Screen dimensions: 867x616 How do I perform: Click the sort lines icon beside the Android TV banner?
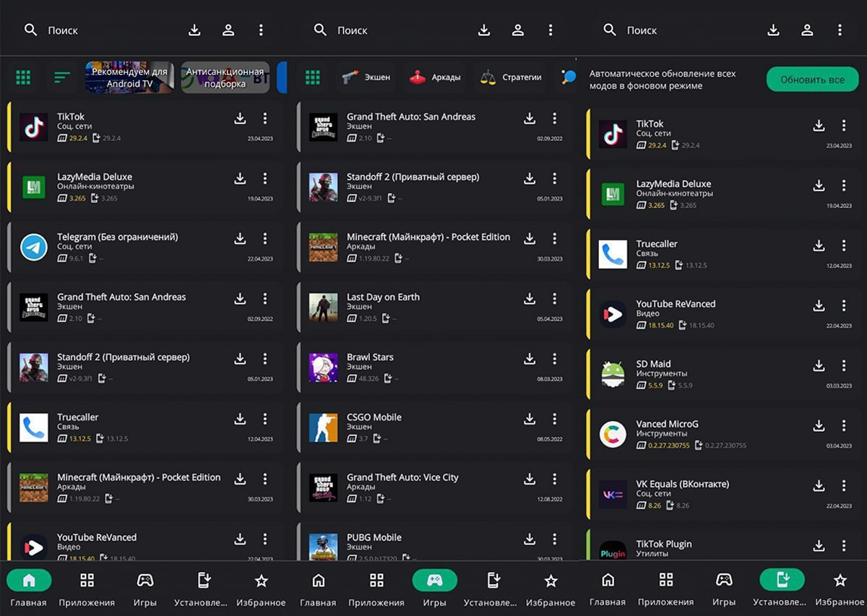[62, 77]
